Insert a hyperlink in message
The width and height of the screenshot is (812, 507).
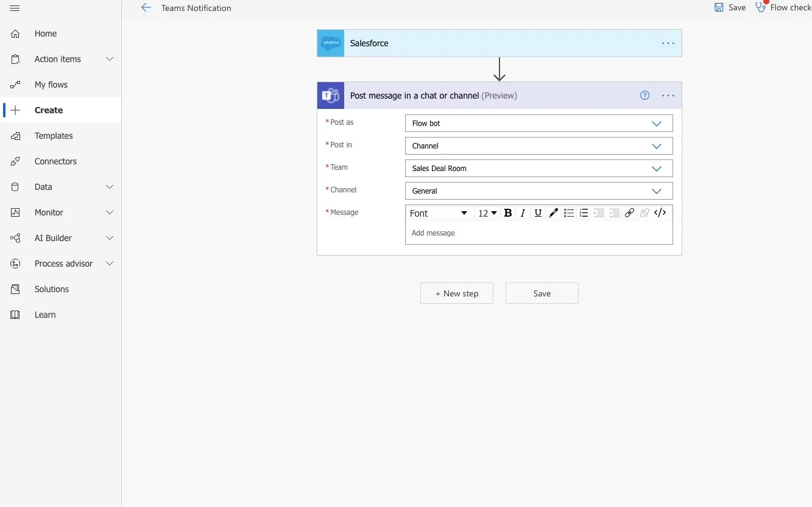click(x=629, y=213)
